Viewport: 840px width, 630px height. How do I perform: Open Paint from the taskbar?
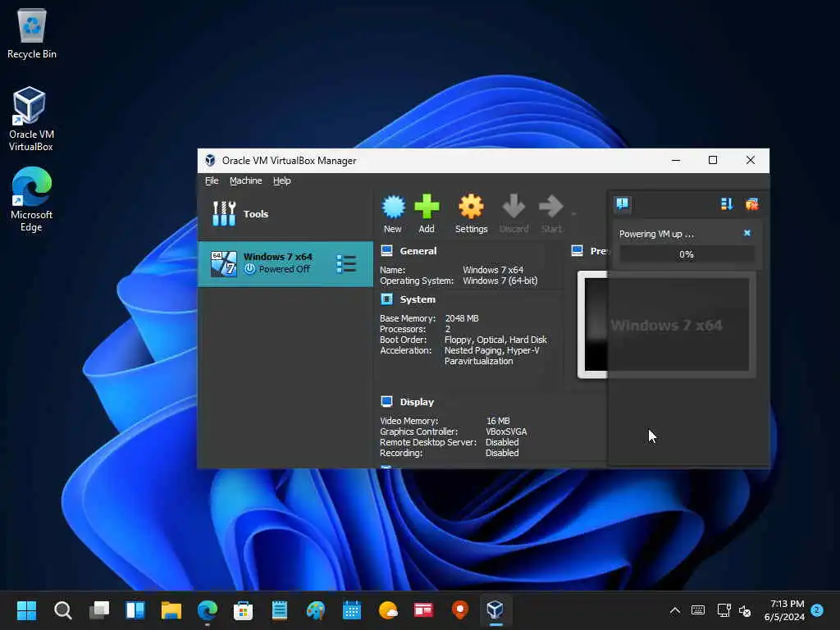316,610
